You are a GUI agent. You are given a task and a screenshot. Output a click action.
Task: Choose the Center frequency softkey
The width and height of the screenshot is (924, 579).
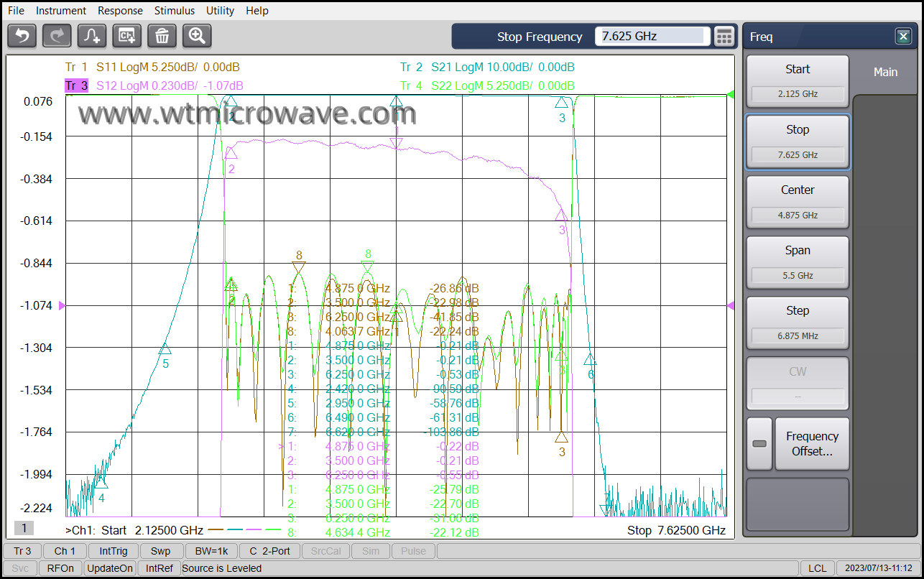[x=798, y=202]
